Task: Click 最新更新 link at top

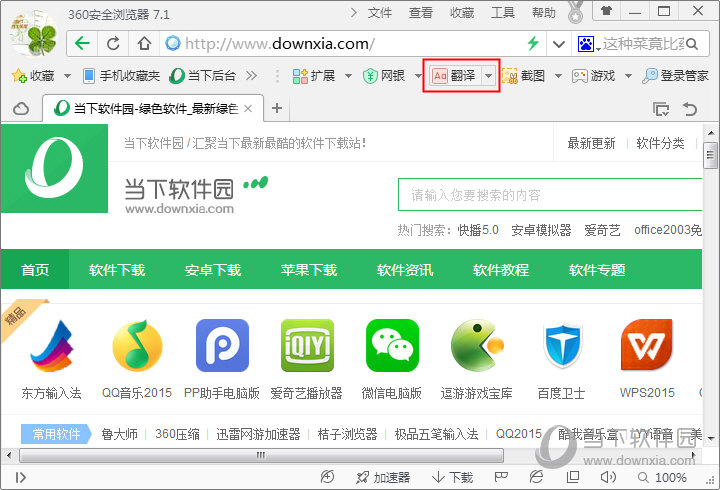Action: pos(591,143)
